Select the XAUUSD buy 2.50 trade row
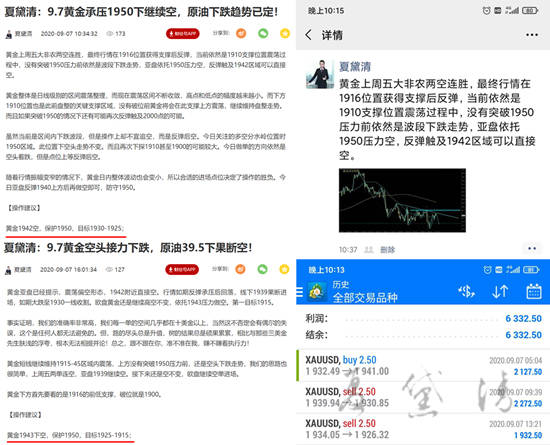The width and height of the screenshot is (550, 445). tap(423, 365)
